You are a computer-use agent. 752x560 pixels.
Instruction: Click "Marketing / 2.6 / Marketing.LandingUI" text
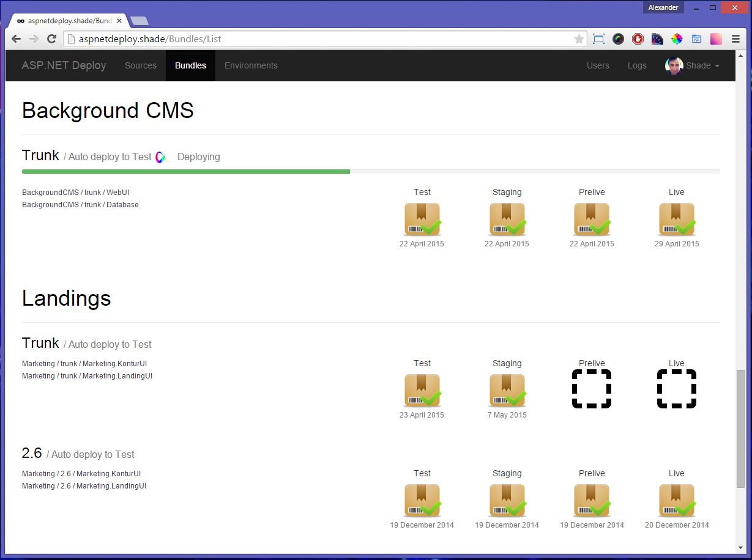(x=84, y=486)
